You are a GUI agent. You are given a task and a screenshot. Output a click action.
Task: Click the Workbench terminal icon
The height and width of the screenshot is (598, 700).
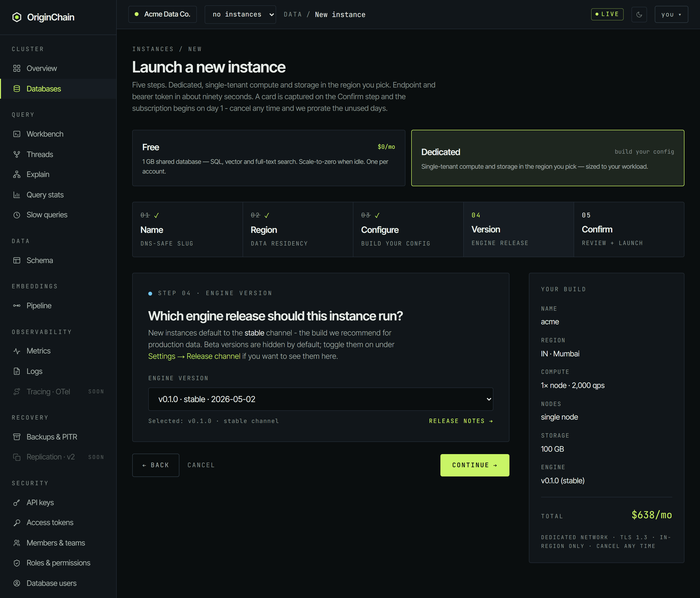click(x=17, y=134)
